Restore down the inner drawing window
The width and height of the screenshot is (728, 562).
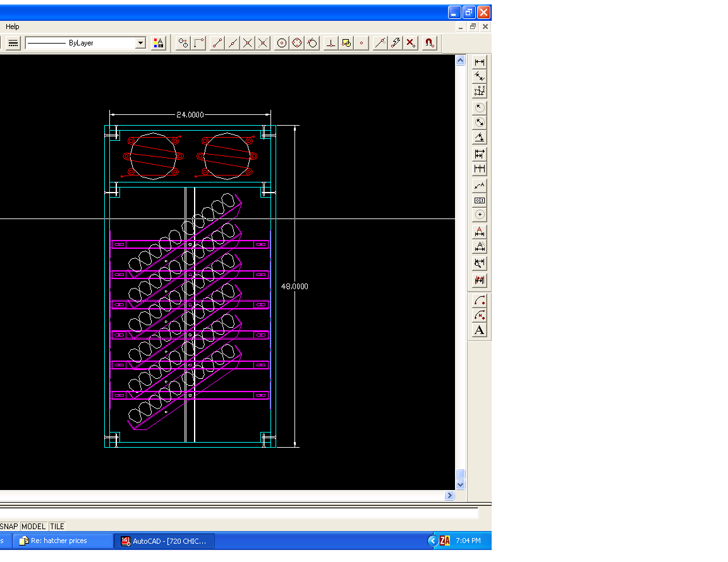click(473, 27)
